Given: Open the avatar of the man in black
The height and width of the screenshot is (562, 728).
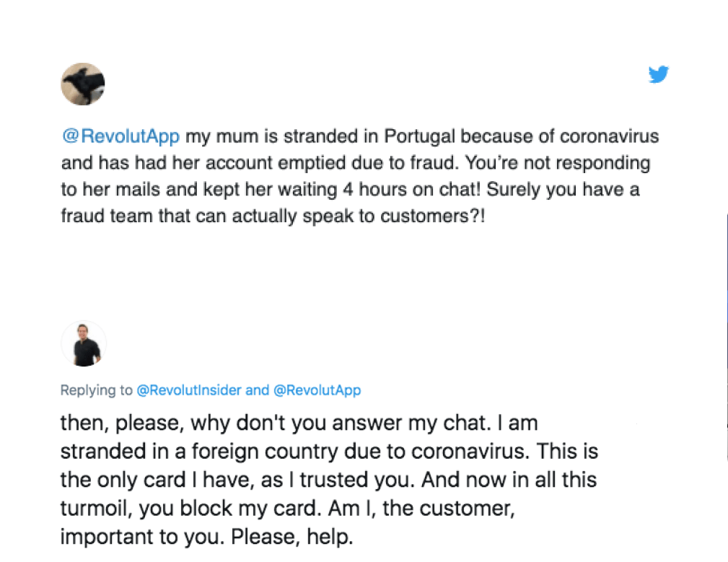Looking at the screenshot, I should click(84, 343).
